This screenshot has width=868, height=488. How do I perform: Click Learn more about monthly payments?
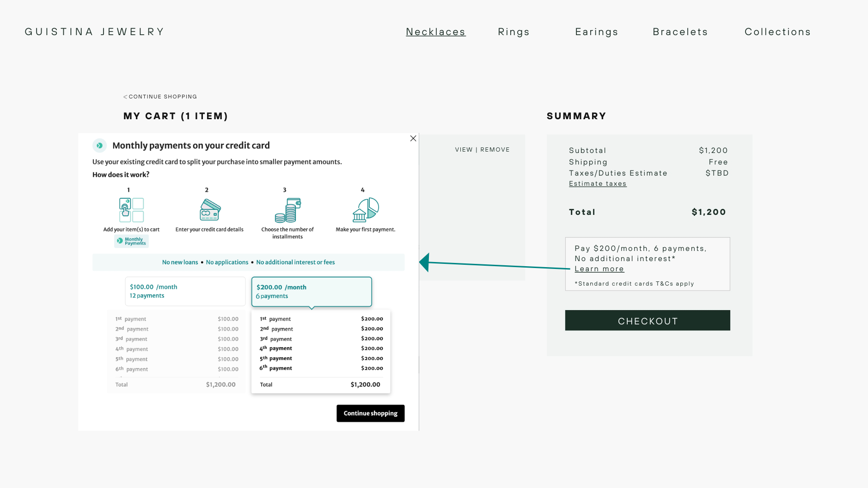click(599, 269)
